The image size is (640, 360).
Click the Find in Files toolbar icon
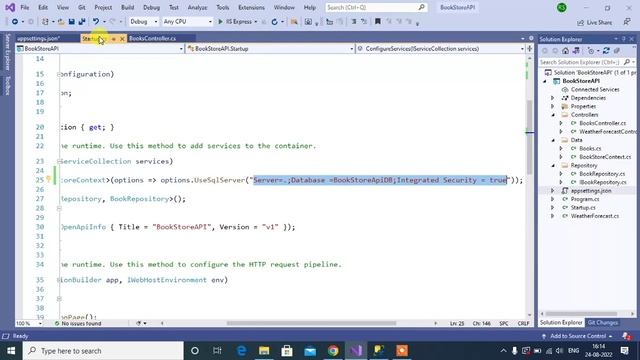(293, 22)
